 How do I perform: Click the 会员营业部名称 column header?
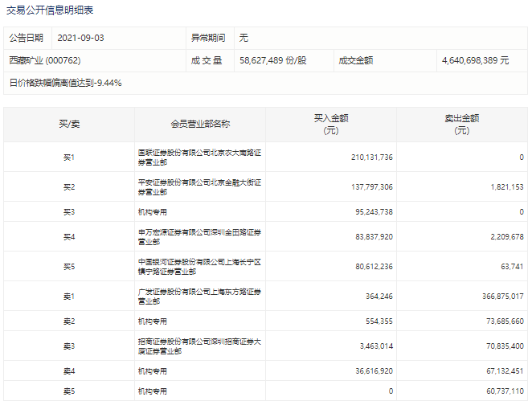pos(200,125)
